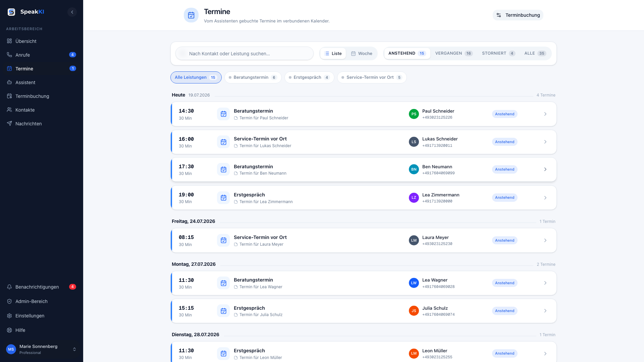644x362 pixels.
Task: Open the Anrufe phone section
Action: tap(42, 55)
